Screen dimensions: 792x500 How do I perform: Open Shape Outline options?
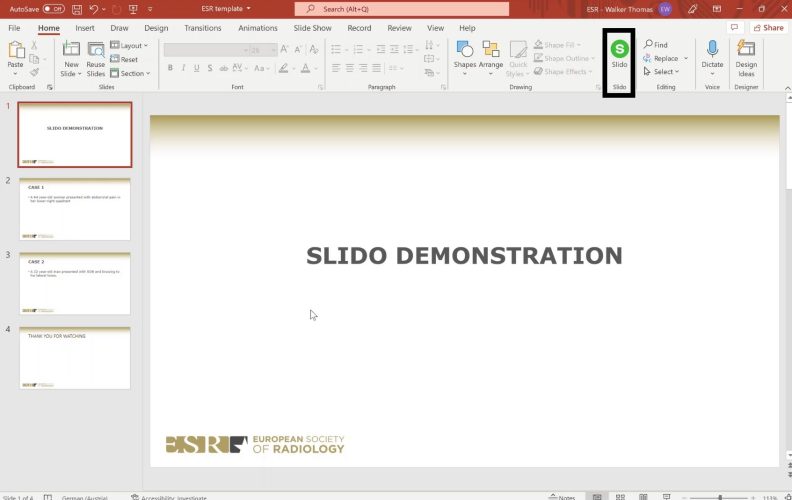click(564, 58)
